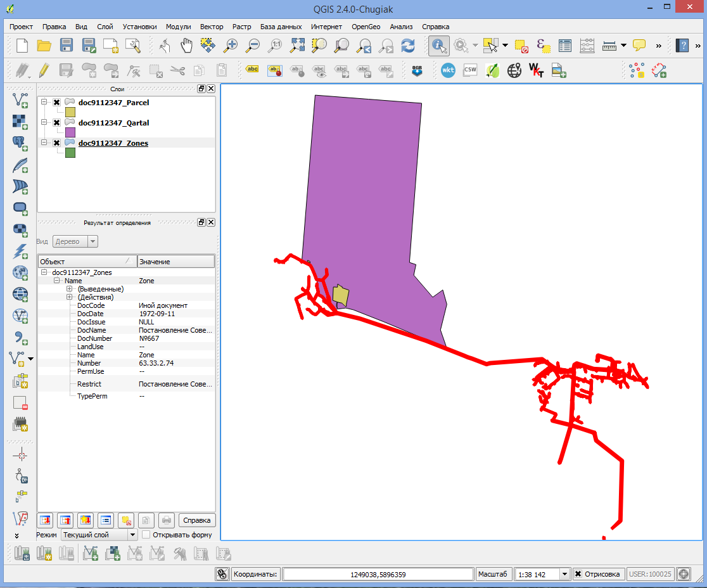Image resolution: width=707 pixels, height=588 pixels.
Task: Click the WKT plugin icon
Action: 448,70
